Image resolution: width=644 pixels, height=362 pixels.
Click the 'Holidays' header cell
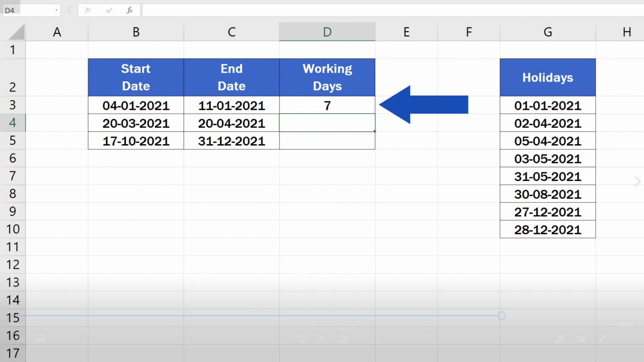[548, 78]
